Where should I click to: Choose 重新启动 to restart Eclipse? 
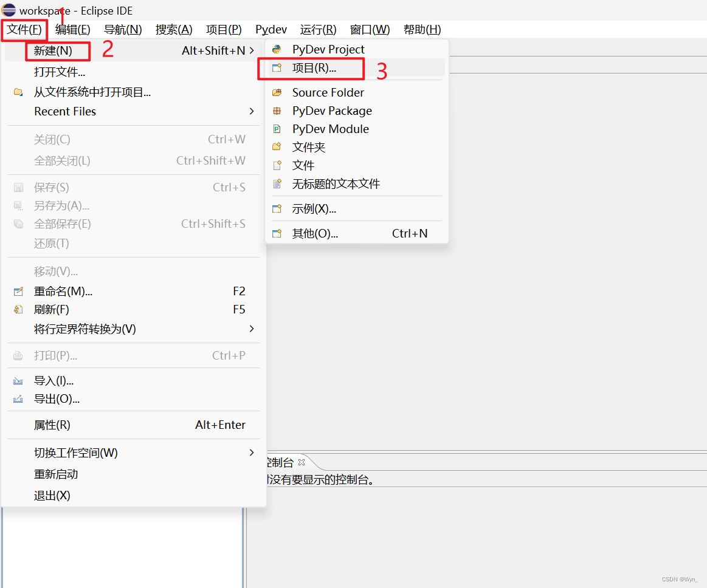pyautogui.click(x=133, y=474)
